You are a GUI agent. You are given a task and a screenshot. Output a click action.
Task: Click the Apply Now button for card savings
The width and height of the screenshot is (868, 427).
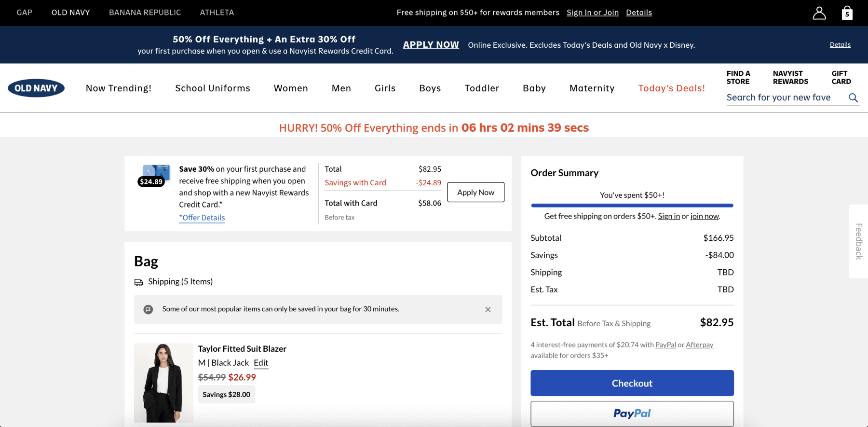pyautogui.click(x=476, y=193)
